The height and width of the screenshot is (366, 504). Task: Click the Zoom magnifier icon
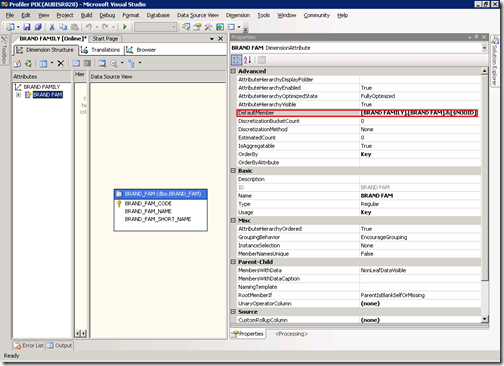click(x=114, y=63)
